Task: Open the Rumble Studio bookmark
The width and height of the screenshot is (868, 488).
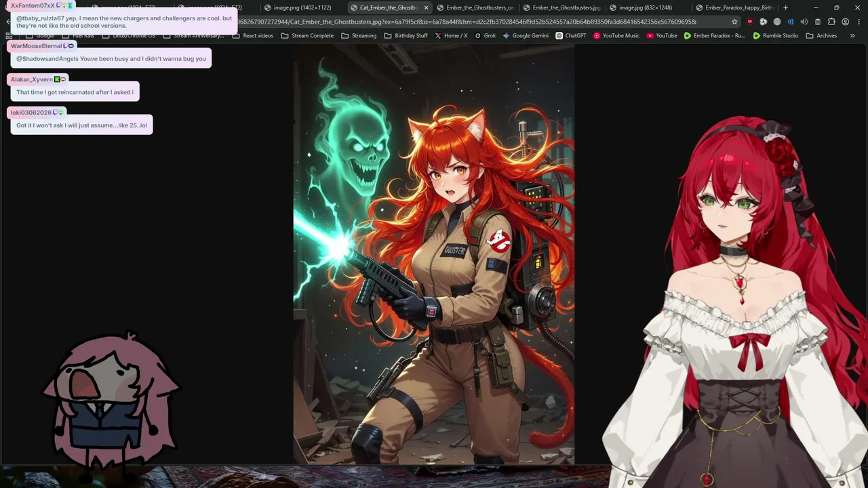Action: [776, 36]
